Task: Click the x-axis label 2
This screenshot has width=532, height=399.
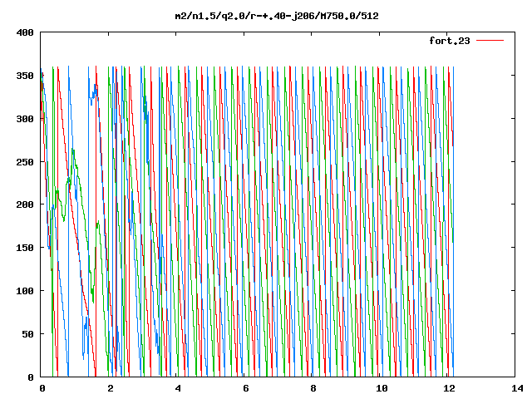Action: [x=111, y=388]
